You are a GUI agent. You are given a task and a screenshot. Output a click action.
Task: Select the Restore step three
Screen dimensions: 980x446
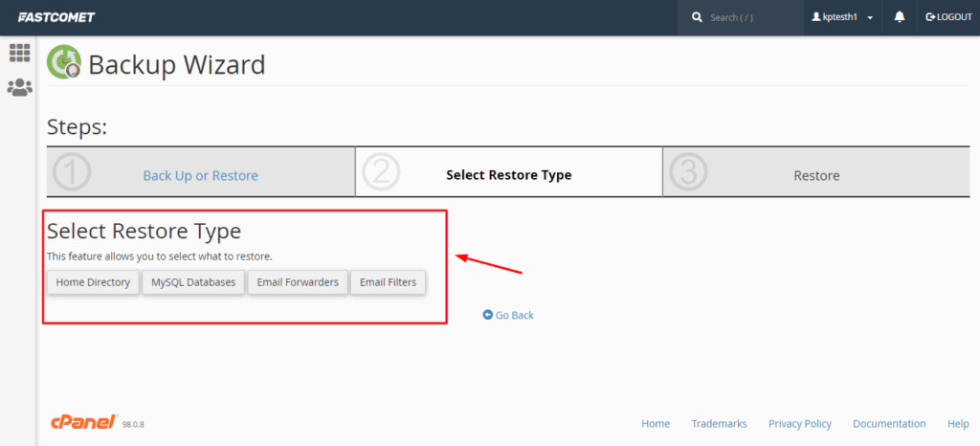(x=816, y=175)
